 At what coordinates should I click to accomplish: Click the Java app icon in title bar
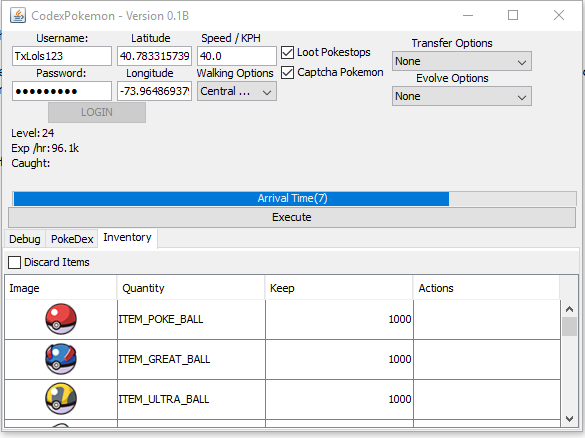(18, 15)
